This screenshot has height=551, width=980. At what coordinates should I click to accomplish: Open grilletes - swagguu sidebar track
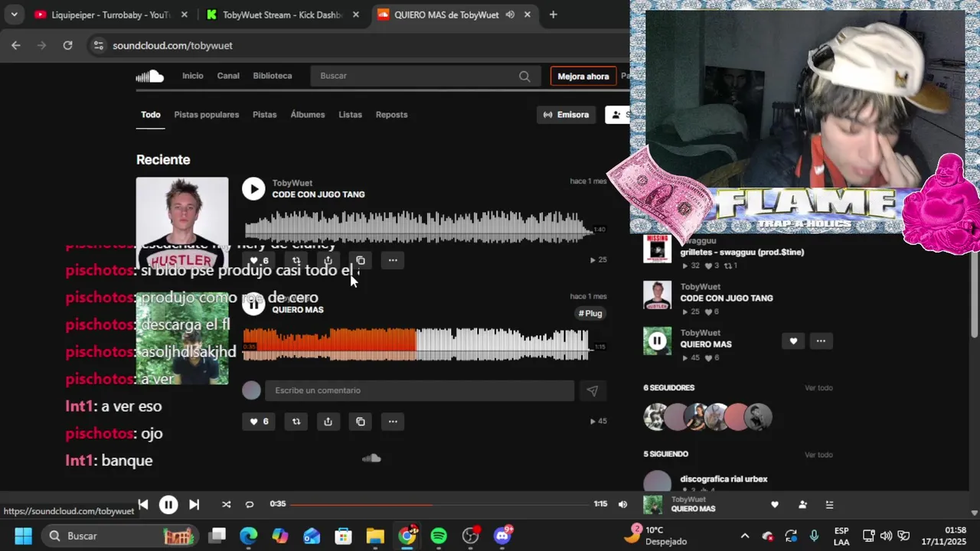tap(742, 252)
